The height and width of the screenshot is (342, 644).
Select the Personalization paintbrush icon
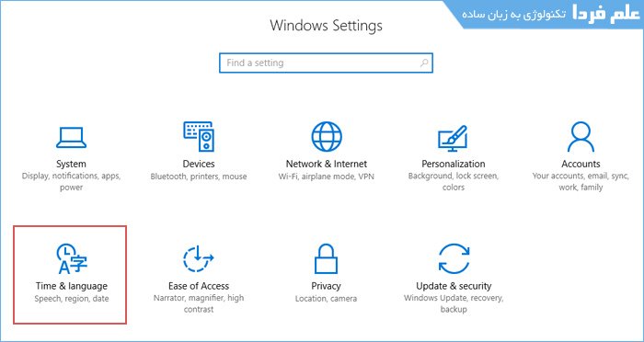[453, 139]
